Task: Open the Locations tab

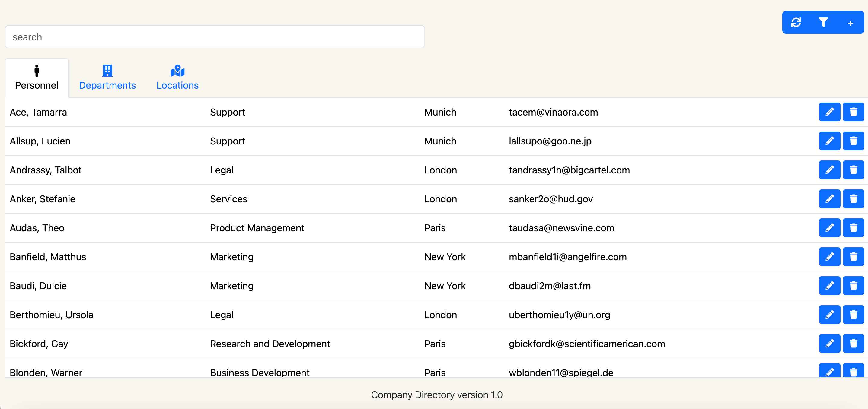Action: point(177,78)
